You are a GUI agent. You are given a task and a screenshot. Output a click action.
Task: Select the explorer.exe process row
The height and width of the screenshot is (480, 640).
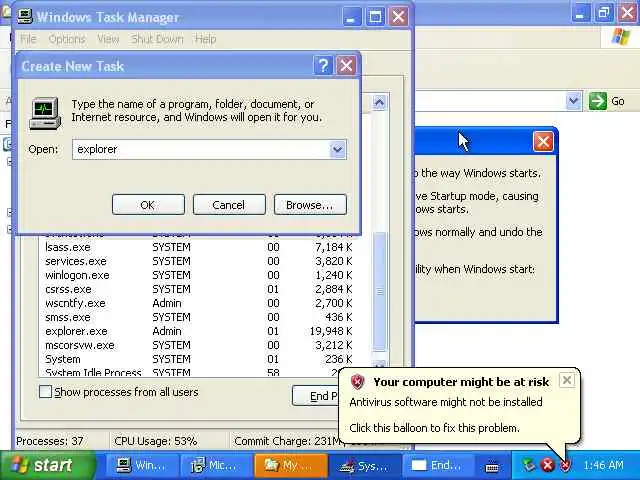click(x=198, y=331)
